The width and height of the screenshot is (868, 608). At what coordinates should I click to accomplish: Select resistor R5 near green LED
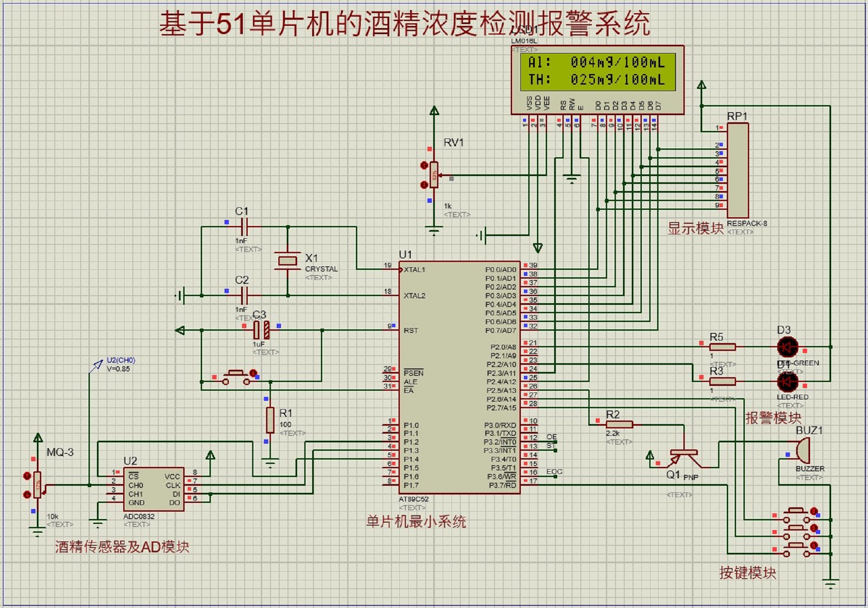point(722,347)
